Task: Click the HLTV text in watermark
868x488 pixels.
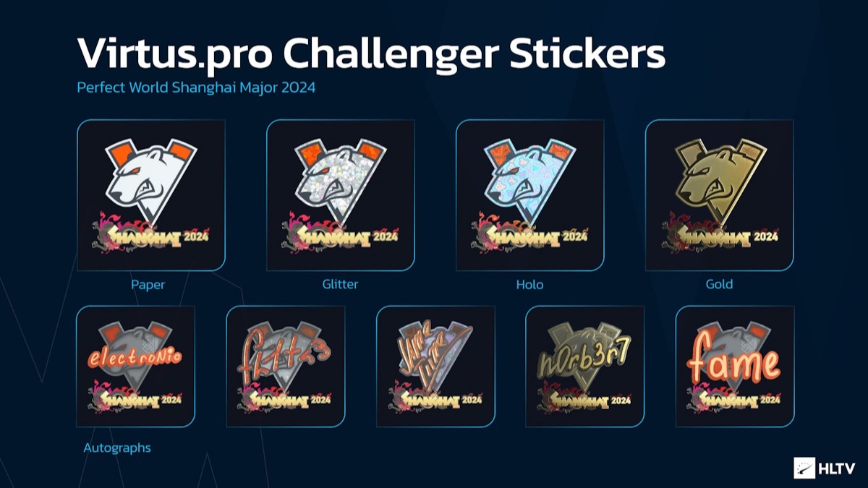Action: 838,468
